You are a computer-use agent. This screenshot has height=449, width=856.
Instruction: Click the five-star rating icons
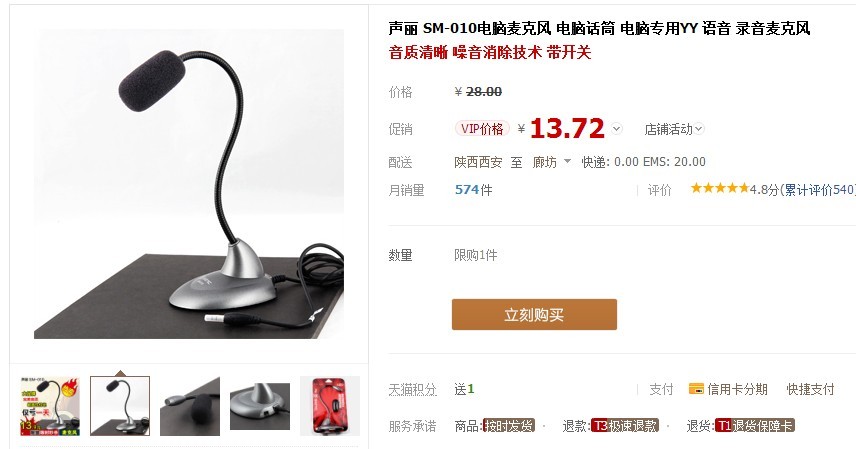720,188
